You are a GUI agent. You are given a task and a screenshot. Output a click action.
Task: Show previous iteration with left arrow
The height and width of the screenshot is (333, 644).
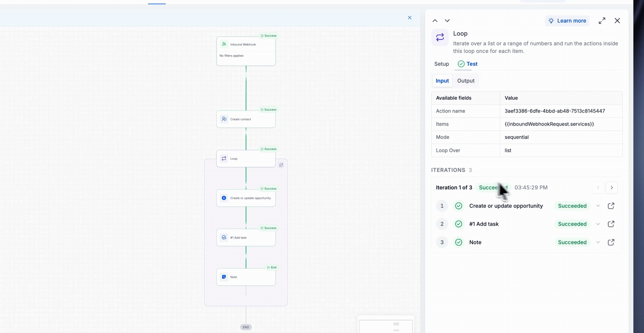point(598,188)
